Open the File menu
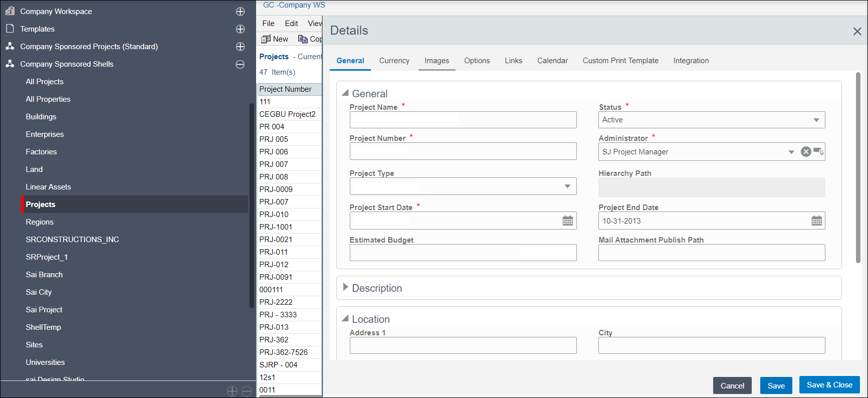 click(269, 24)
